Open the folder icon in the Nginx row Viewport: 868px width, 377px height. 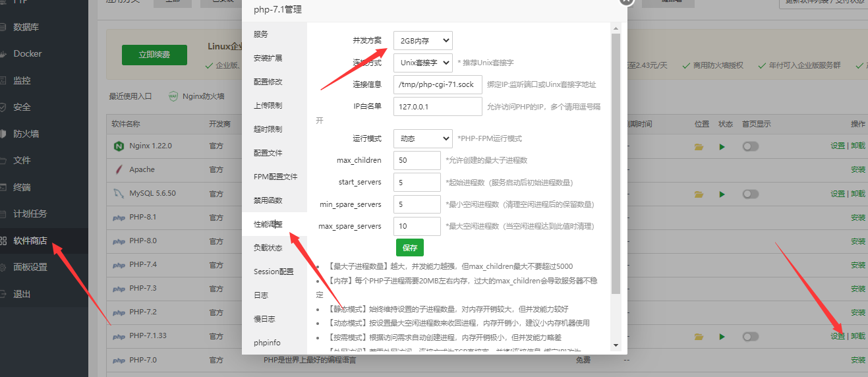pos(699,146)
